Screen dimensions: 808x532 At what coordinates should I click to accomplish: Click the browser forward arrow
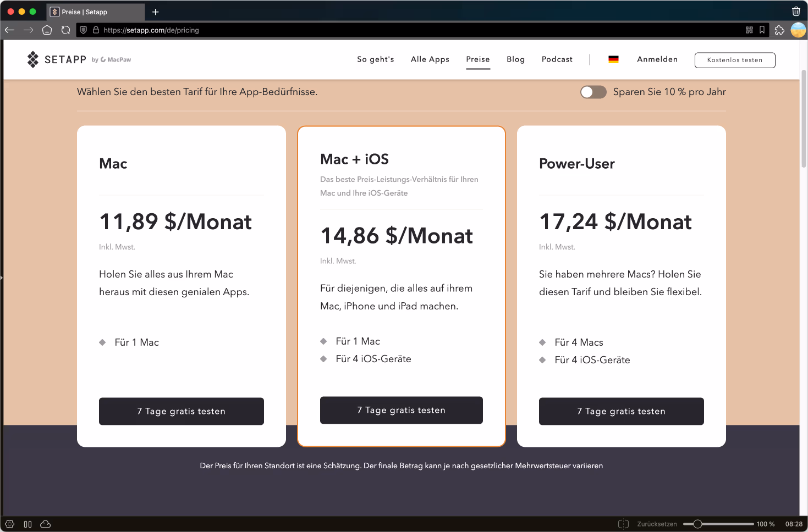(x=29, y=30)
